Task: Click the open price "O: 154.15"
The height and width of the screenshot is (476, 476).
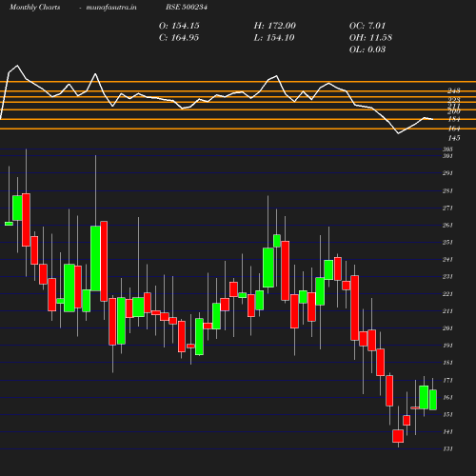Action: [179, 26]
